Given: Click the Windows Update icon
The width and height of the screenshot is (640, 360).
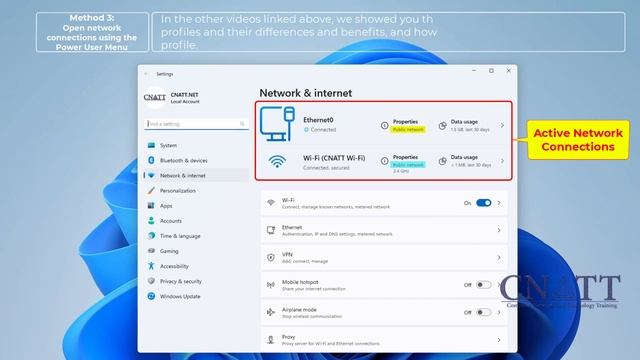Looking at the screenshot, I should [x=151, y=296].
